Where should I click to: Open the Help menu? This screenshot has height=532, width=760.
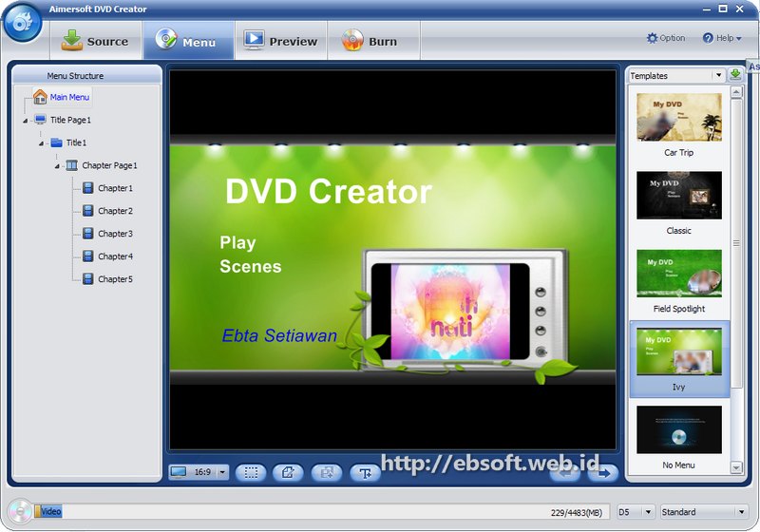point(721,38)
